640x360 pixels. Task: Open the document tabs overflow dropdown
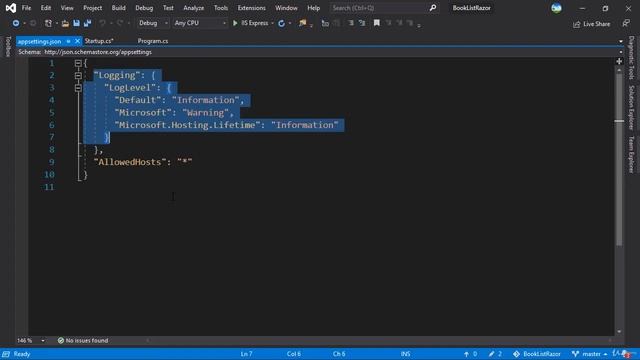tap(621, 41)
